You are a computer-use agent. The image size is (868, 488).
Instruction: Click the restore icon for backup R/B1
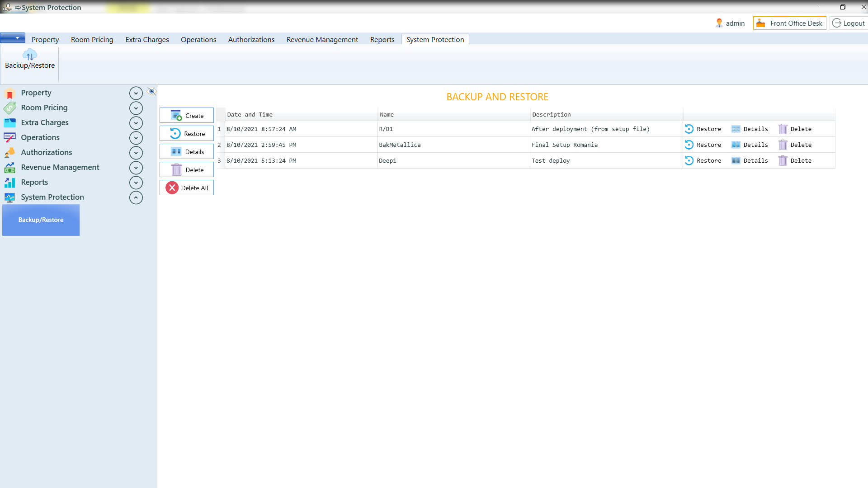(x=689, y=129)
